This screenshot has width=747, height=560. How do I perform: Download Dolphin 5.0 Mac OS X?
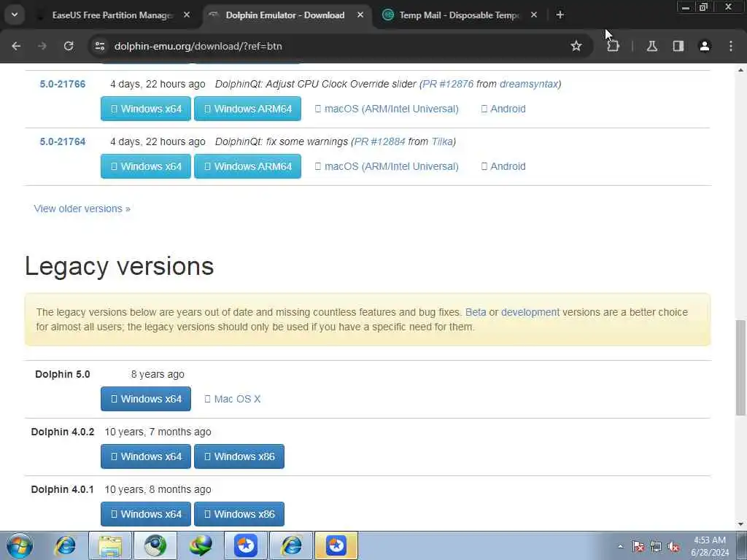click(x=233, y=399)
